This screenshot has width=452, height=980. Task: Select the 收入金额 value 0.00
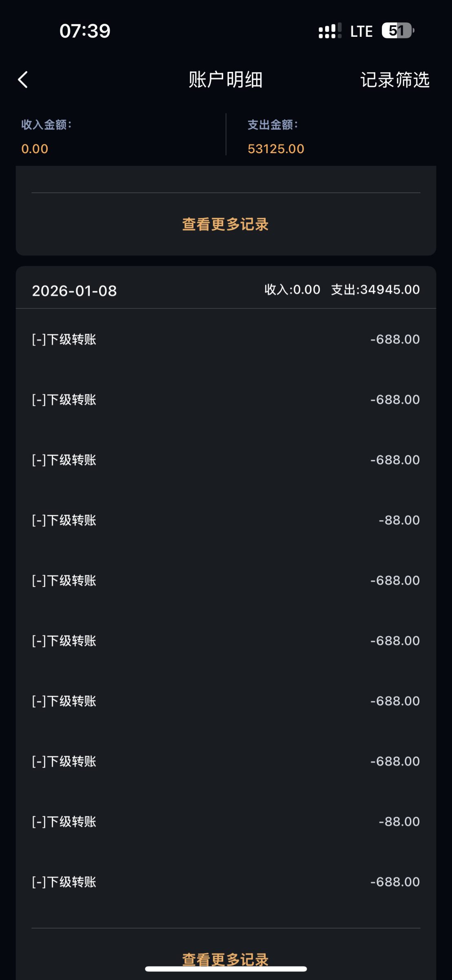[x=35, y=149]
